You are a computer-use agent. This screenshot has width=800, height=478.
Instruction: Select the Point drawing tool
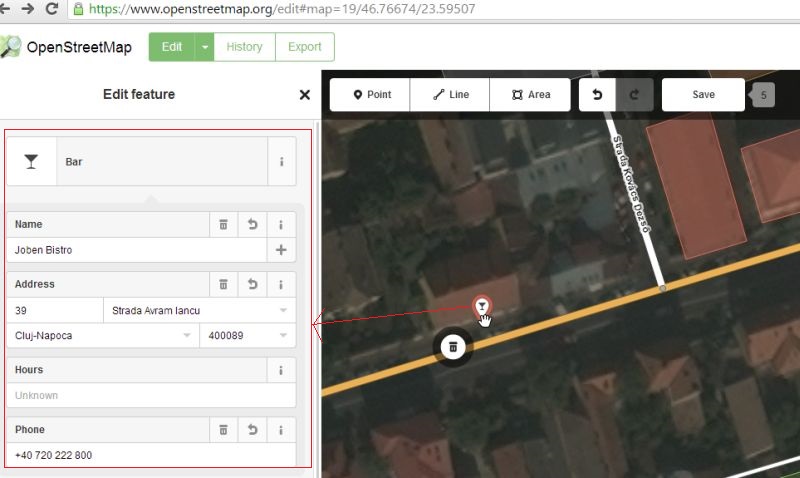[370, 94]
